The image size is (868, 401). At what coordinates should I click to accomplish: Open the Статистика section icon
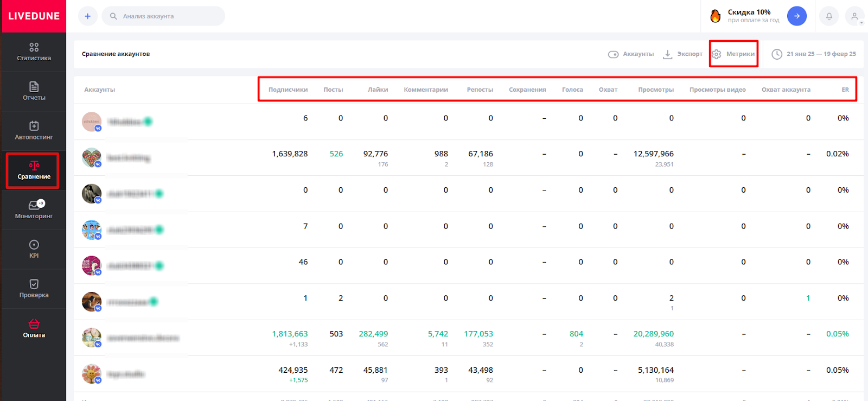tap(34, 47)
